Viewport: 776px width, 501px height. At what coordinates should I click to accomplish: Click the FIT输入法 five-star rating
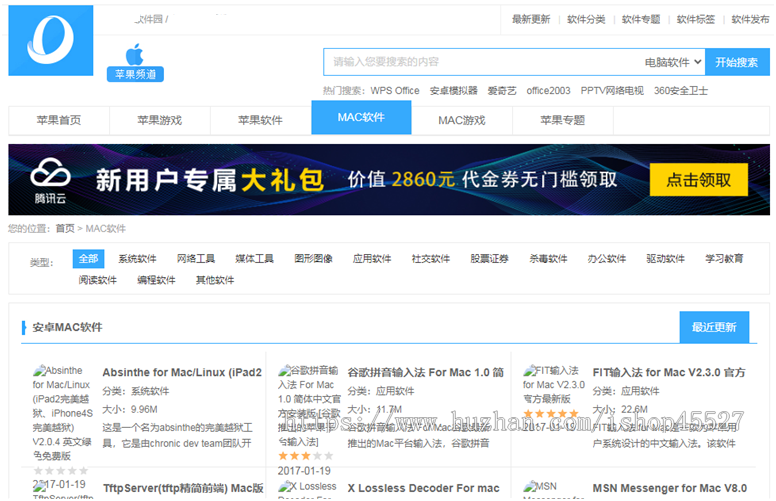pyautogui.click(x=551, y=413)
